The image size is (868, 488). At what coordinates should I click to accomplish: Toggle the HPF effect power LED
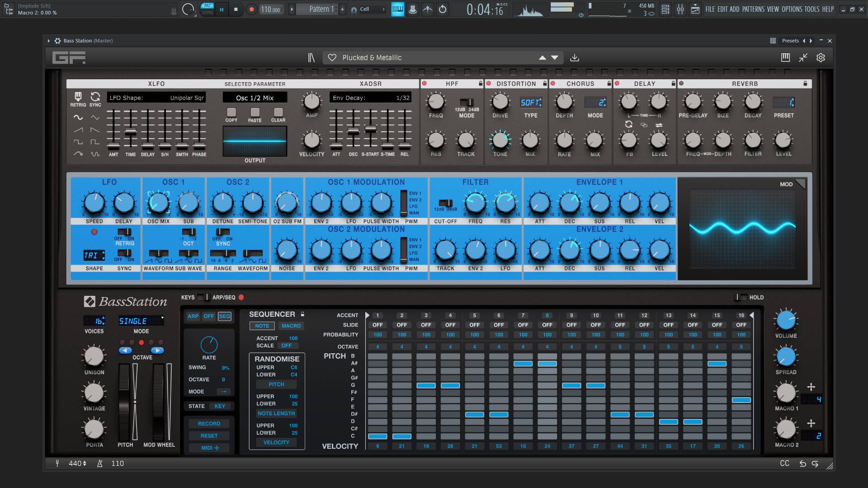424,84
